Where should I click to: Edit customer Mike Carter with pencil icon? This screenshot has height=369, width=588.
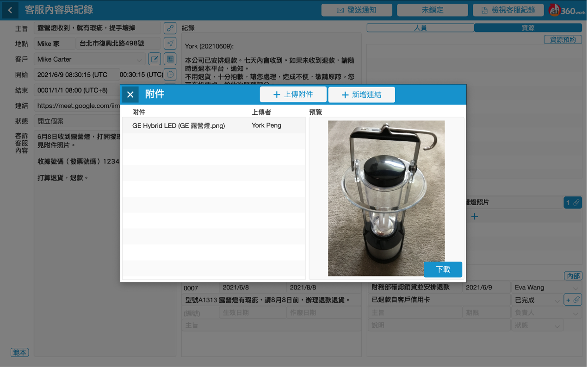click(154, 59)
